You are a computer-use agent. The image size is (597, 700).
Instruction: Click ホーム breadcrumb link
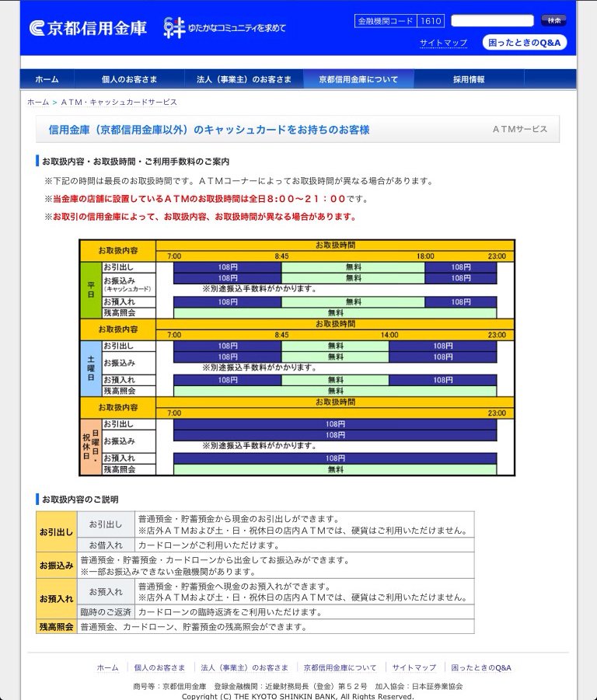pos(38,103)
